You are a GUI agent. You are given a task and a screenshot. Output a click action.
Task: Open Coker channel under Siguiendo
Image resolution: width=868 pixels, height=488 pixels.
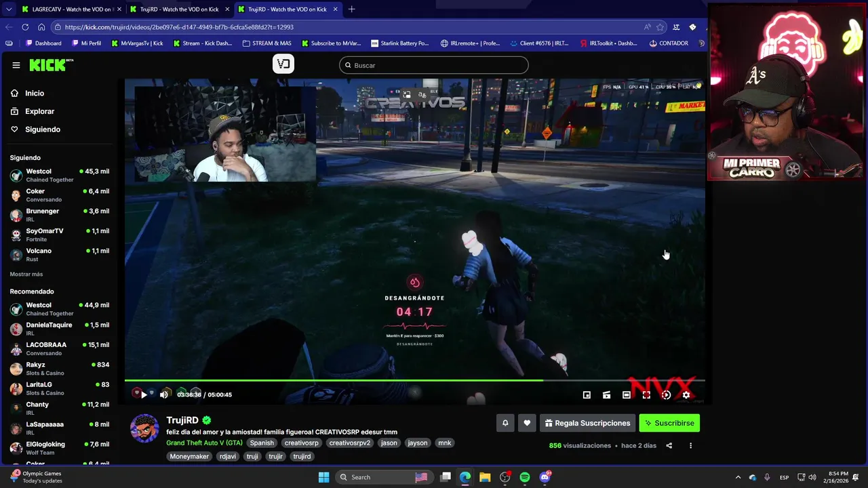pos(60,195)
